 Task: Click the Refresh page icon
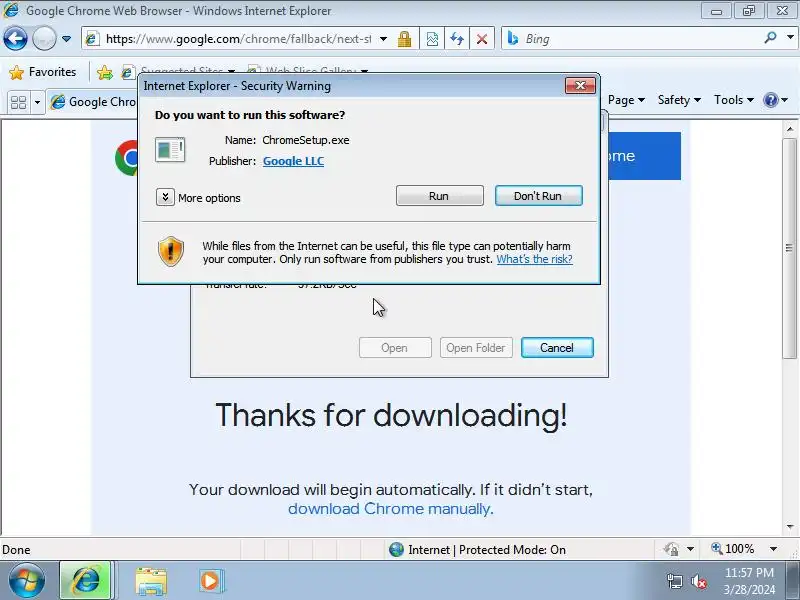pos(457,39)
